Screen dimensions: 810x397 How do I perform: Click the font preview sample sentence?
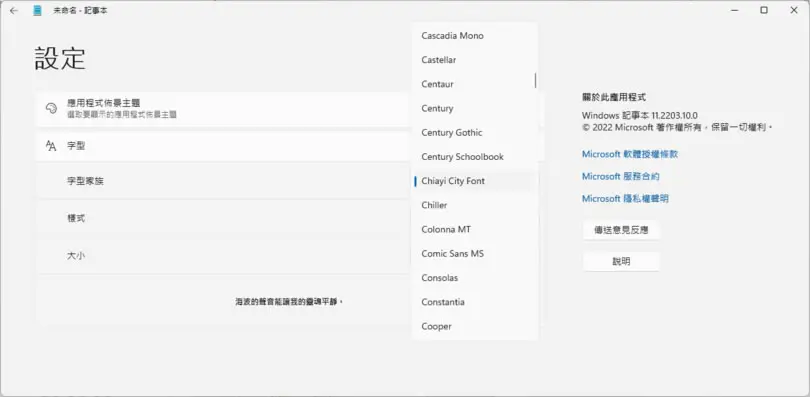click(289, 301)
